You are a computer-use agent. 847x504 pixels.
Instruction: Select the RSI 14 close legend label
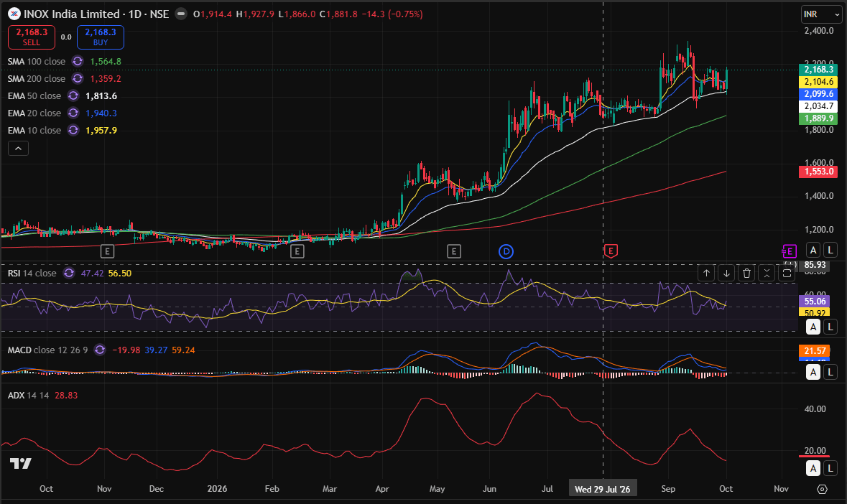(32, 273)
